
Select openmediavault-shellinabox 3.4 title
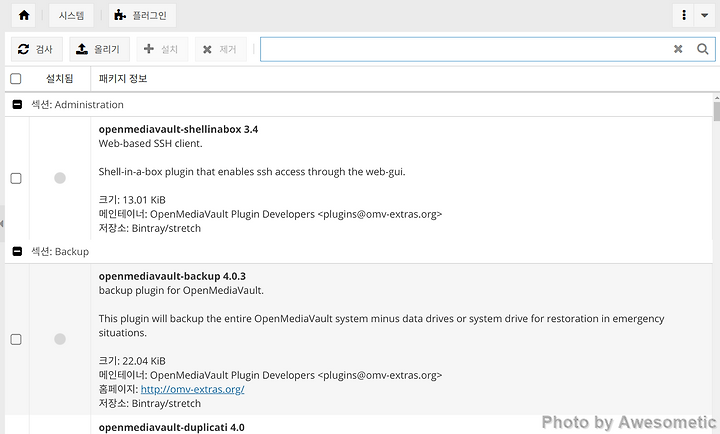click(178, 130)
